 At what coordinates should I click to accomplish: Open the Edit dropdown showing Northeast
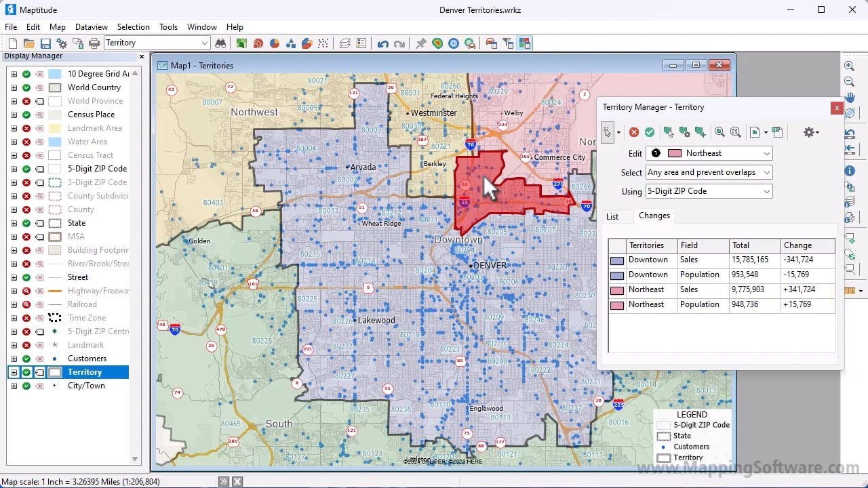(x=709, y=153)
